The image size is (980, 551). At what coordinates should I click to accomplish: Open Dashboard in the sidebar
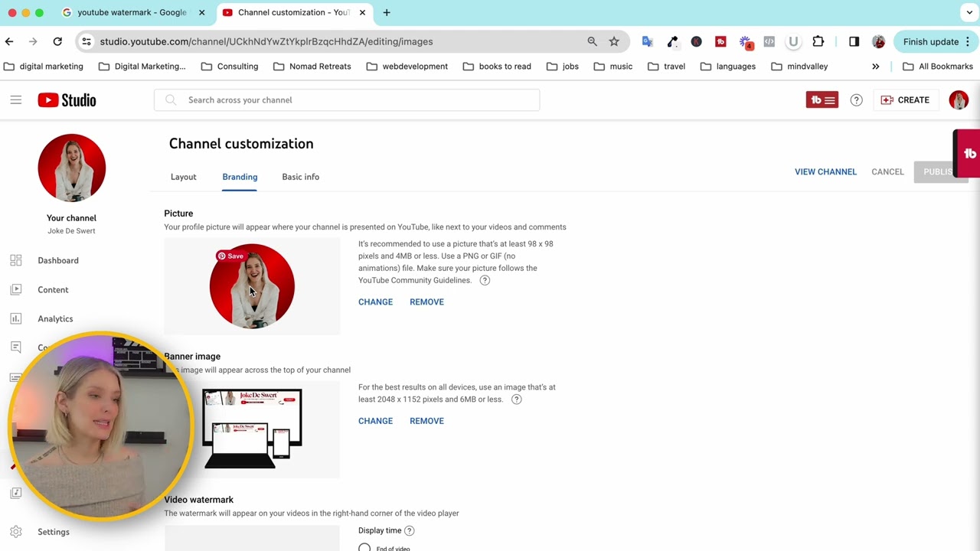(58, 260)
